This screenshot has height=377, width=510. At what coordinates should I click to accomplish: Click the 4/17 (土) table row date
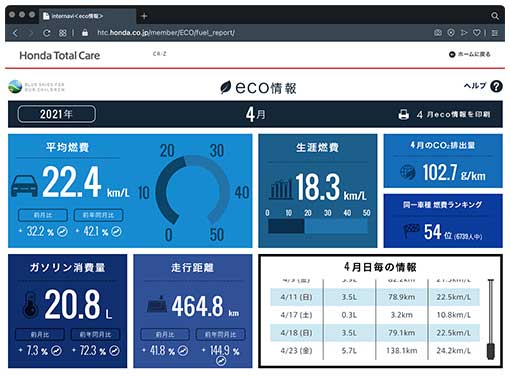tap(296, 315)
